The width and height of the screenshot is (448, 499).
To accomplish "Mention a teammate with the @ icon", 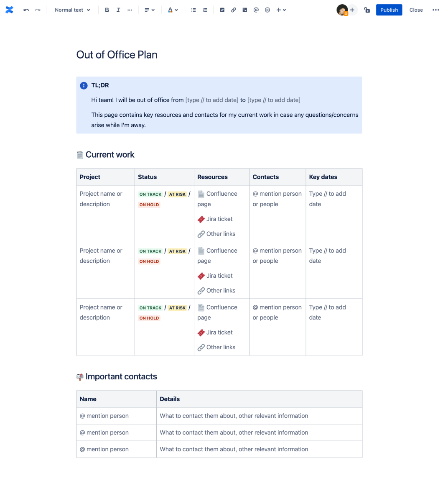I will pyautogui.click(x=256, y=10).
